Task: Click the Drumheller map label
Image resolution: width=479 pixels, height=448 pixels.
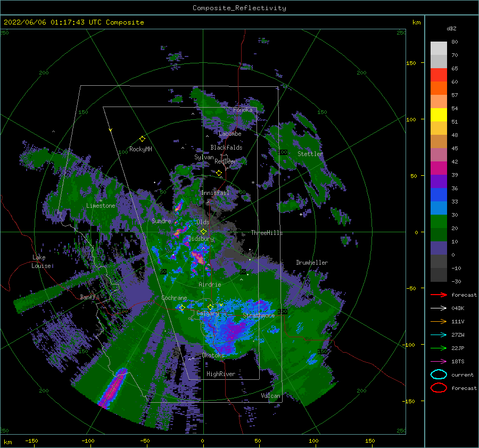Action: pos(312,263)
